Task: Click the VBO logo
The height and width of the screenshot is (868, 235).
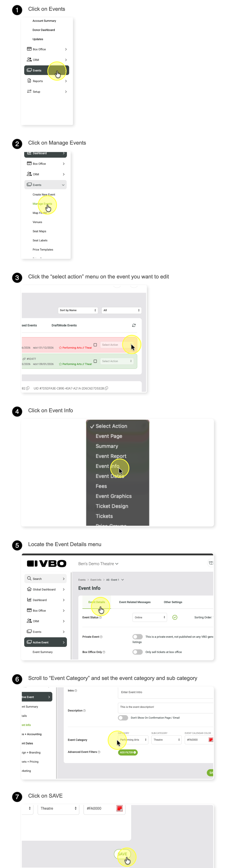Action: pyautogui.click(x=46, y=563)
